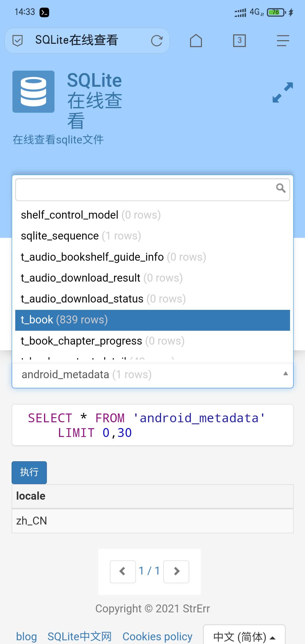Tap the browser home icon
Viewport: 305px width, 644px height.
click(196, 41)
